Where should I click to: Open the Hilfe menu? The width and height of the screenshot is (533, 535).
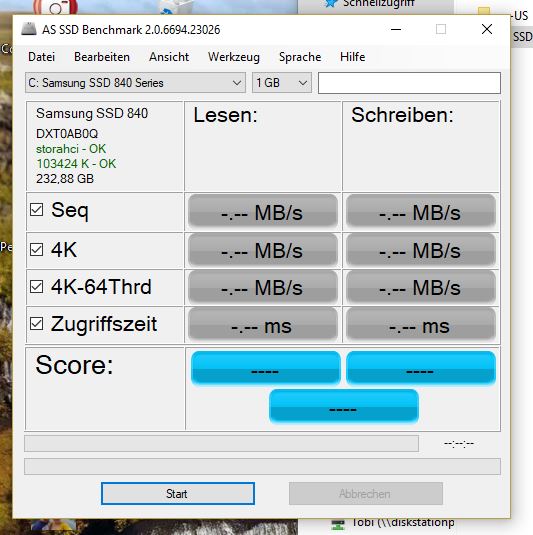pos(352,57)
